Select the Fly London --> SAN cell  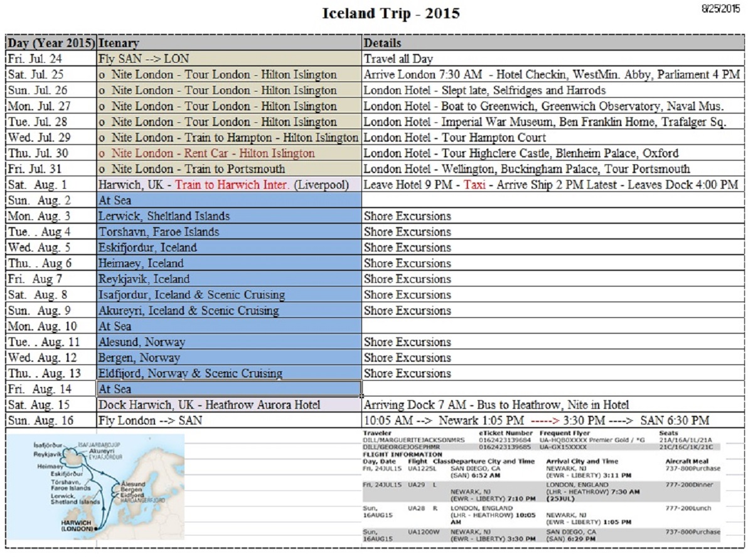(x=229, y=420)
